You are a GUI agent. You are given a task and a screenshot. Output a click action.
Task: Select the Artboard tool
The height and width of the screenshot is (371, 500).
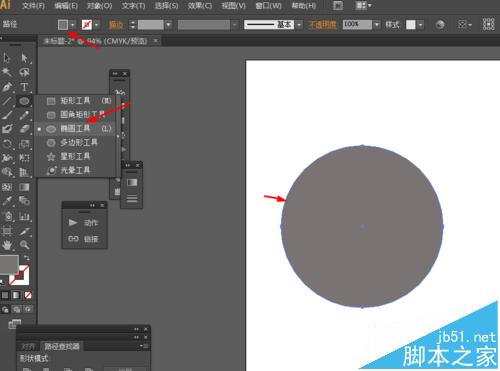7,231
